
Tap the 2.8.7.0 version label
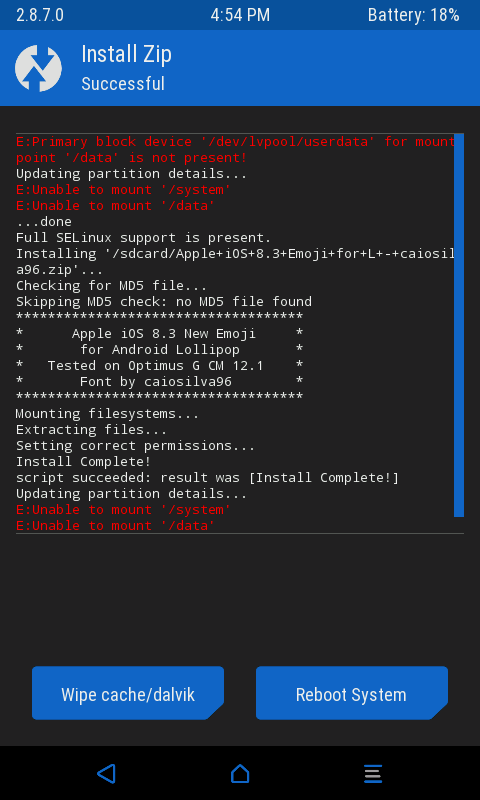pos(40,15)
